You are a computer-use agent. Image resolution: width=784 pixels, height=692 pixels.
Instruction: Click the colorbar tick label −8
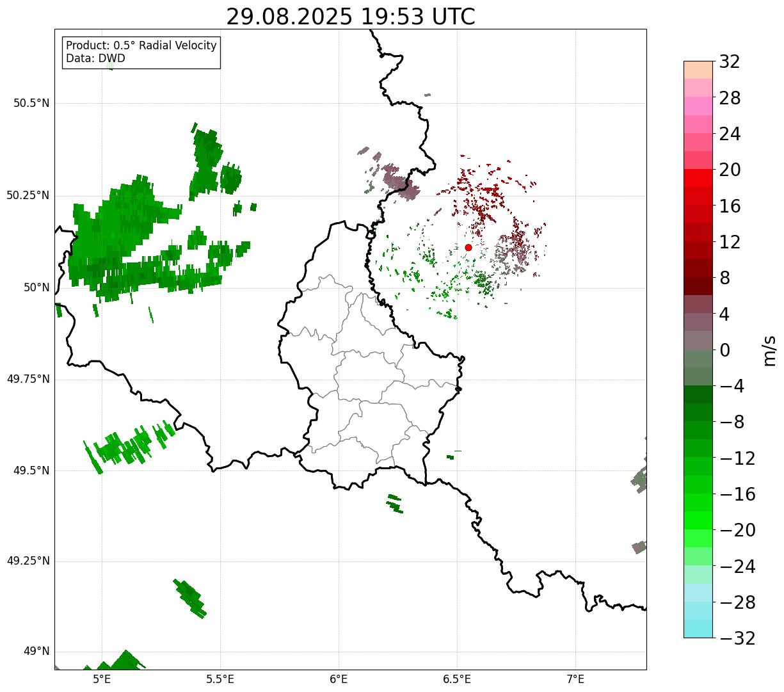point(732,422)
